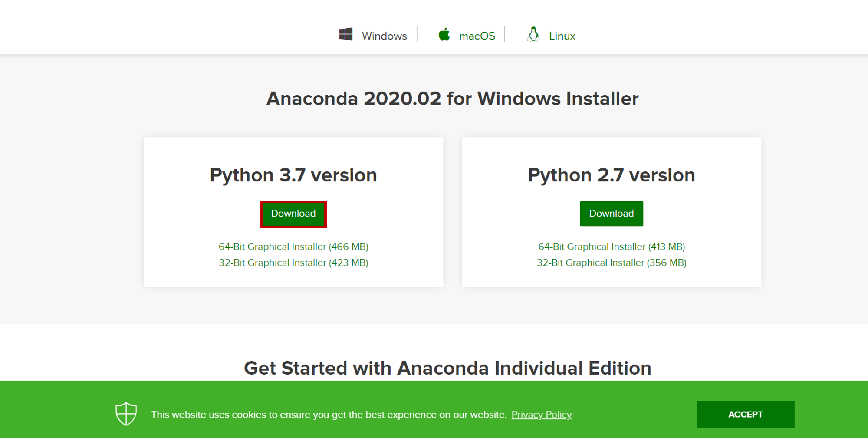
Task: Click the Linux penguin icon
Action: pyautogui.click(x=533, y=34)
